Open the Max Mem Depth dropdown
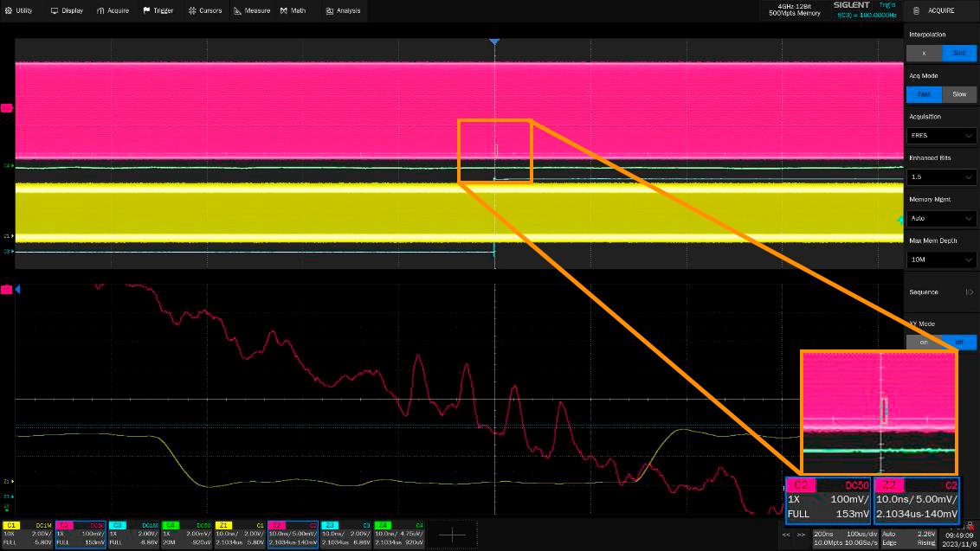Viewport: 980px width, 551px height. (941, 259)
